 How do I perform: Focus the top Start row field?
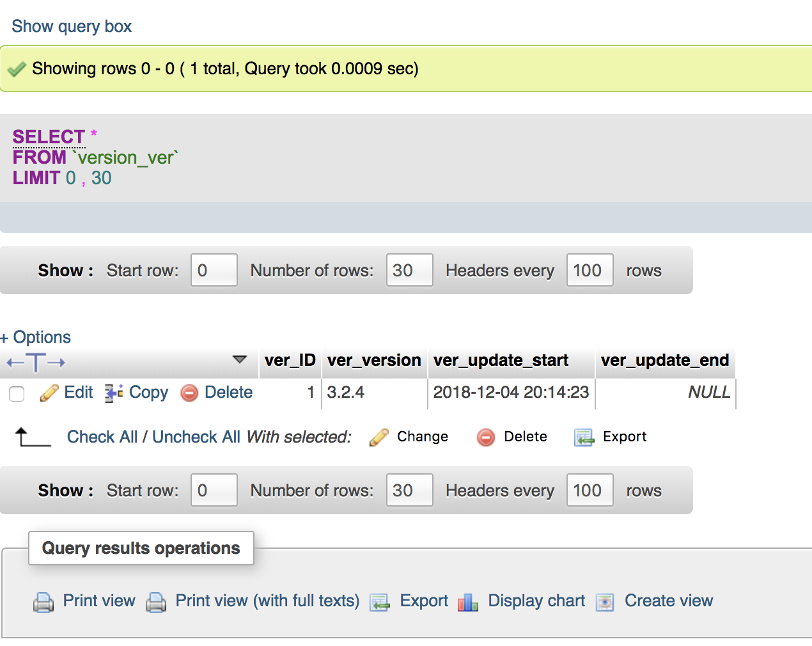coord(214,270)
